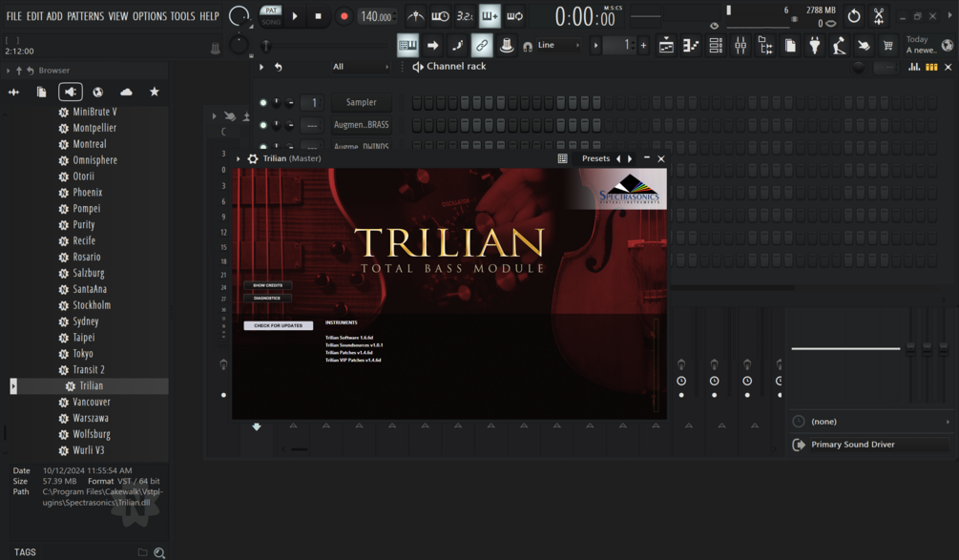Toggle multilink to controllers icon

pos(507,45)
